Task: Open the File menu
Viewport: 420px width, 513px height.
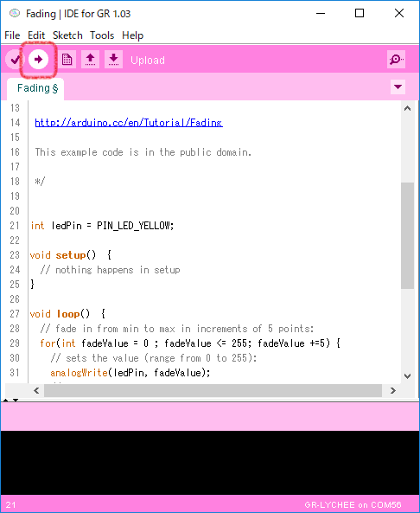Action: coord(12,35)
